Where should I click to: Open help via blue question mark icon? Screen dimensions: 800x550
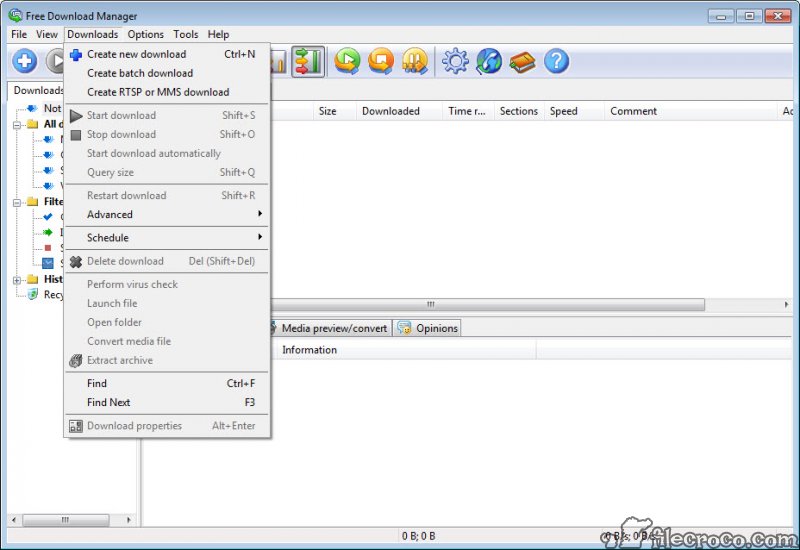click(x=556, y=61)
